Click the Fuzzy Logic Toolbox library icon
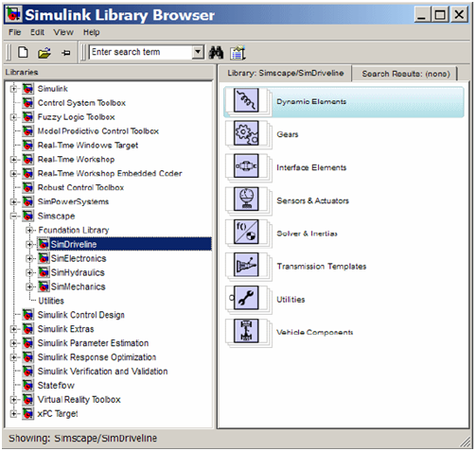 [x=27, y=117]
